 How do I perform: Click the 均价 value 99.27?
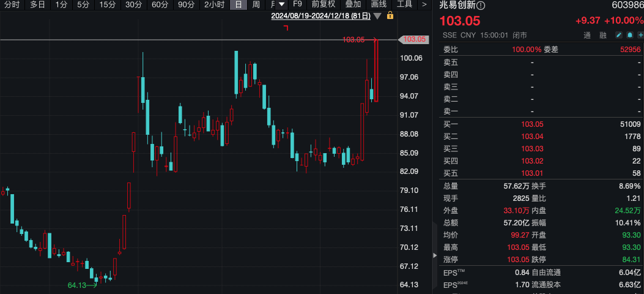(x=521, y=235)
